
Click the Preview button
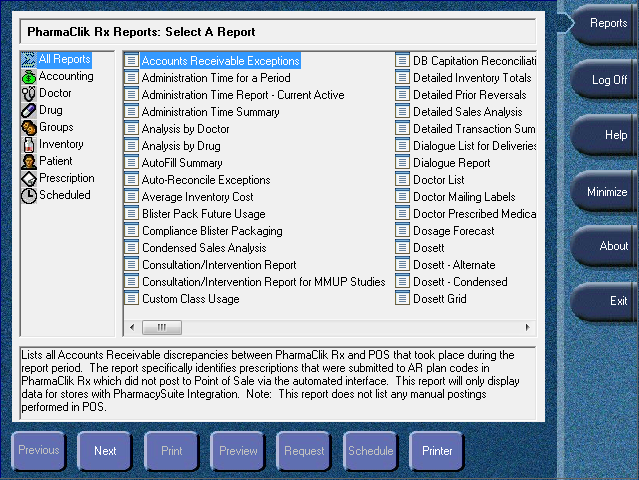pyautogui.click(x=238, y=451)
